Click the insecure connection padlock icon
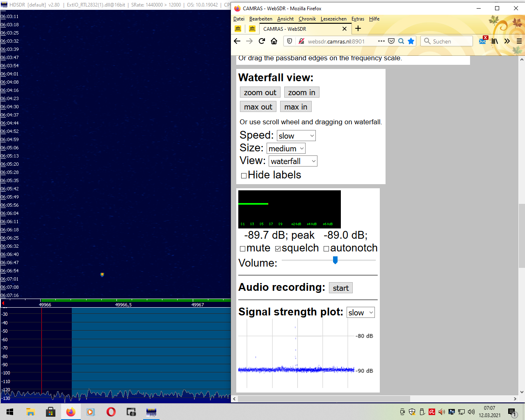Image resolution: width=525 pixels, height=420 pixels. click(301, 41)
